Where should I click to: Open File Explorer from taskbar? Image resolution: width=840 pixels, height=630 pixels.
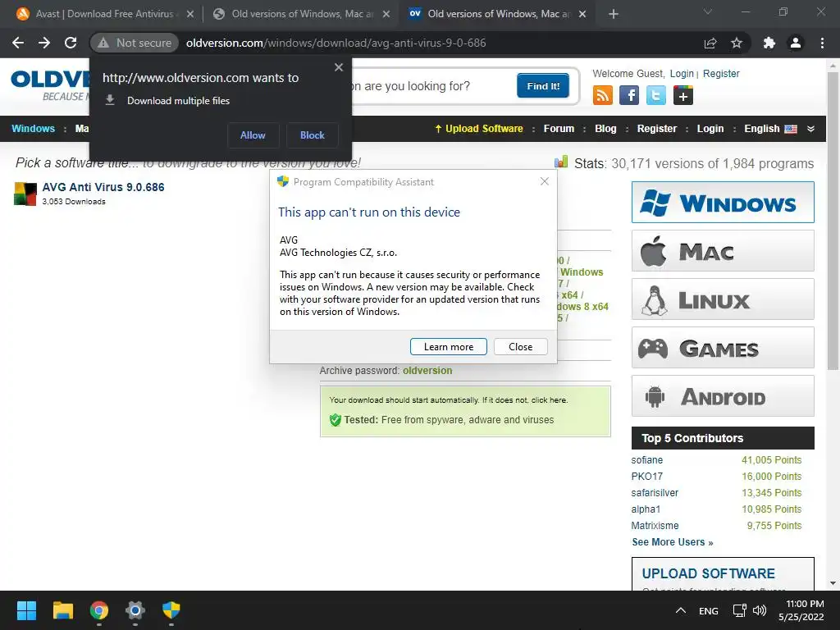click(x=62, y=610)
